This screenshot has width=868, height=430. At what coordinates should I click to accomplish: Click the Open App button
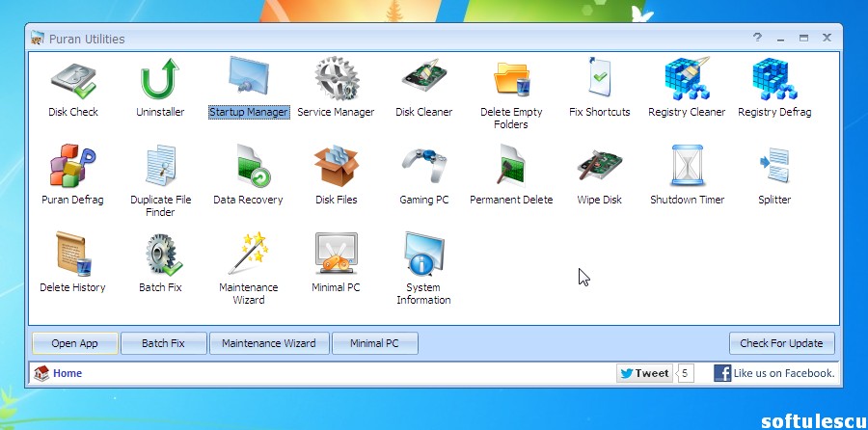(74, 343)
